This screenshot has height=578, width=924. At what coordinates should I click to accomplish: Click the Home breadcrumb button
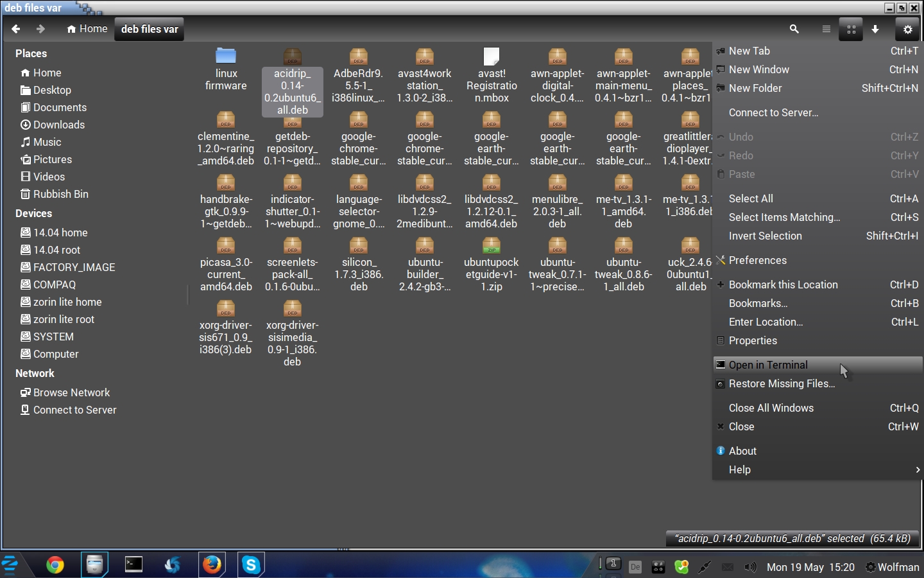87,29
